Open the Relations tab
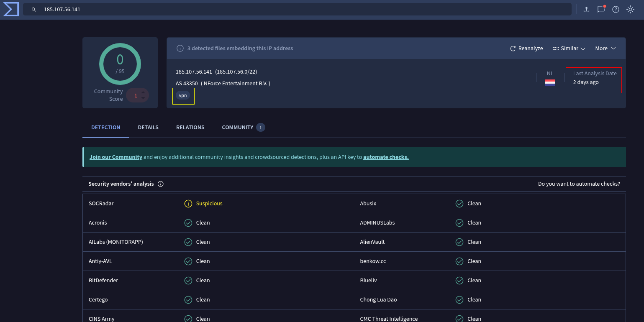Viewport: 644px width, 322px height. point(190,128)
